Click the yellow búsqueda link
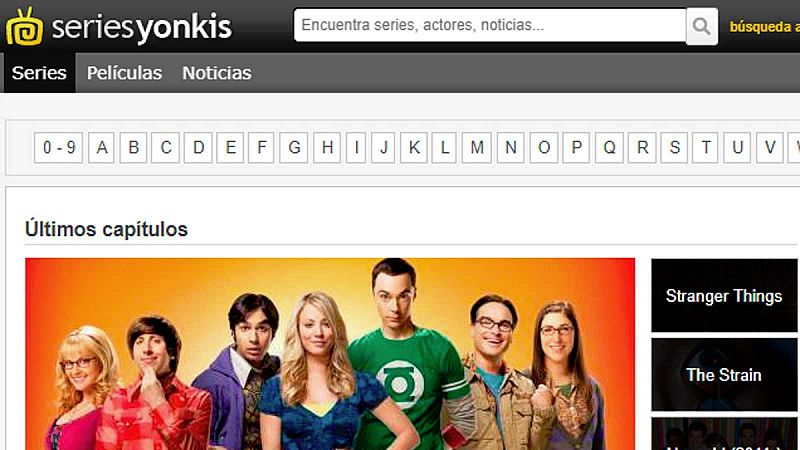Image resolution: width=800 pixels, height=450 pixels. click(x=764, y=27)
